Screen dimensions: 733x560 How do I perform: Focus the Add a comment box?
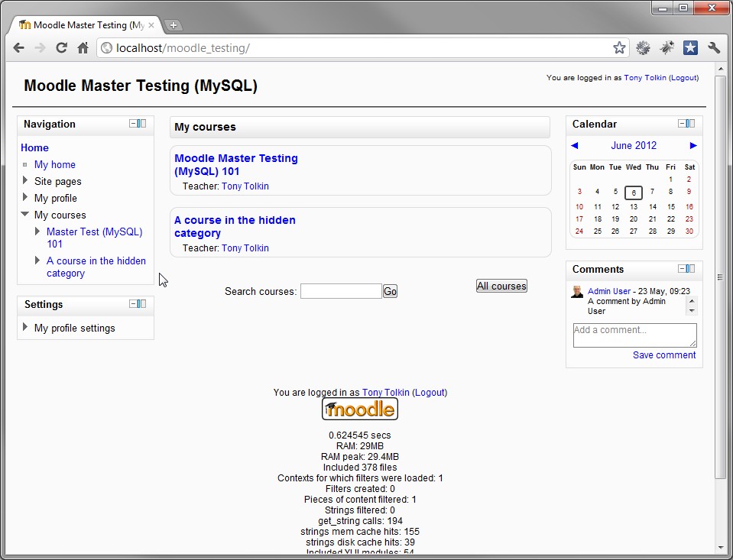click(x=635, y=335)
